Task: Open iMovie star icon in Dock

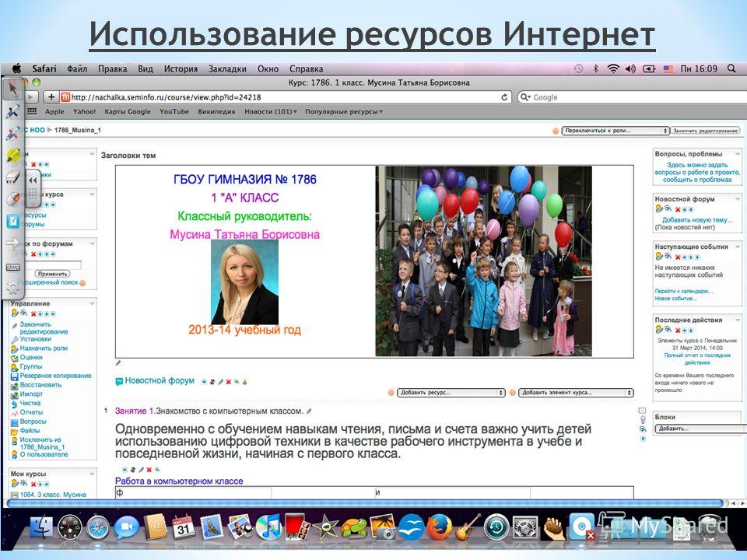Action: click(325, 527)
